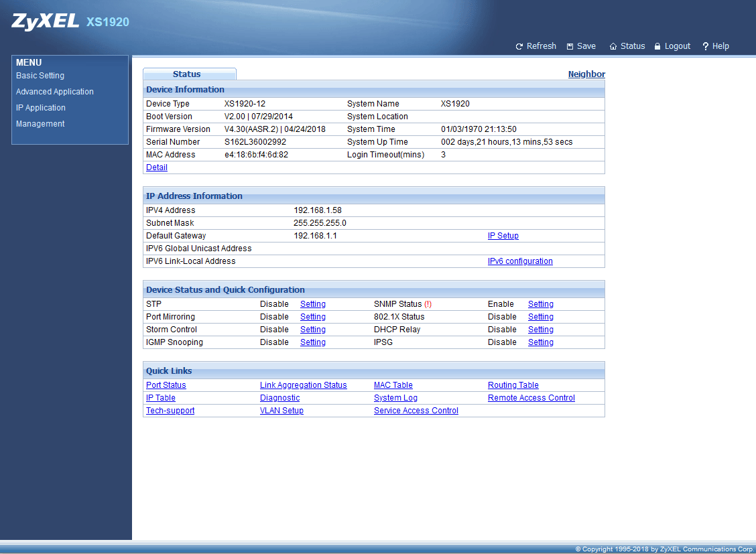Click the red SNMP warning (!) indicator
This screenshot has height=554, width=756.
[428, 304]
